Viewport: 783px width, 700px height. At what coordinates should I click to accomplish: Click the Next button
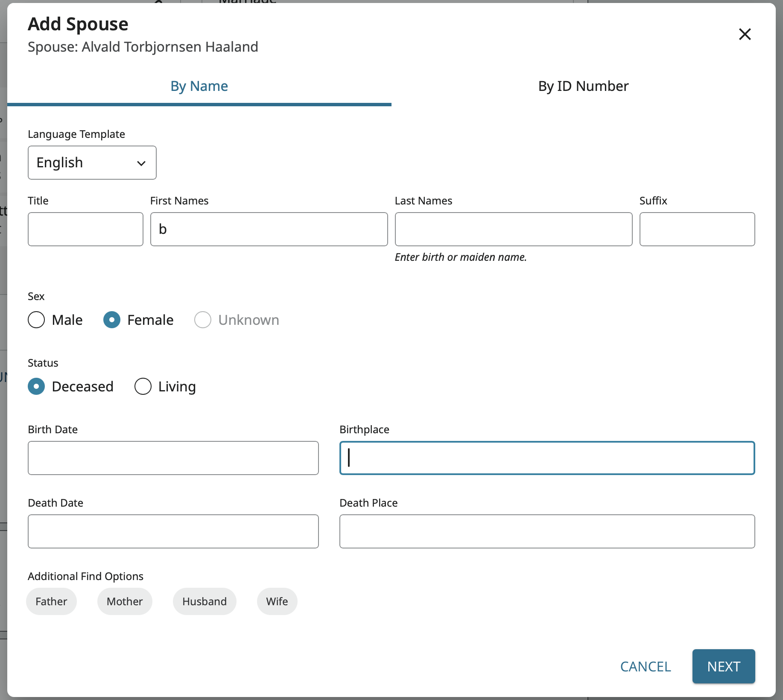click(723, 666)
